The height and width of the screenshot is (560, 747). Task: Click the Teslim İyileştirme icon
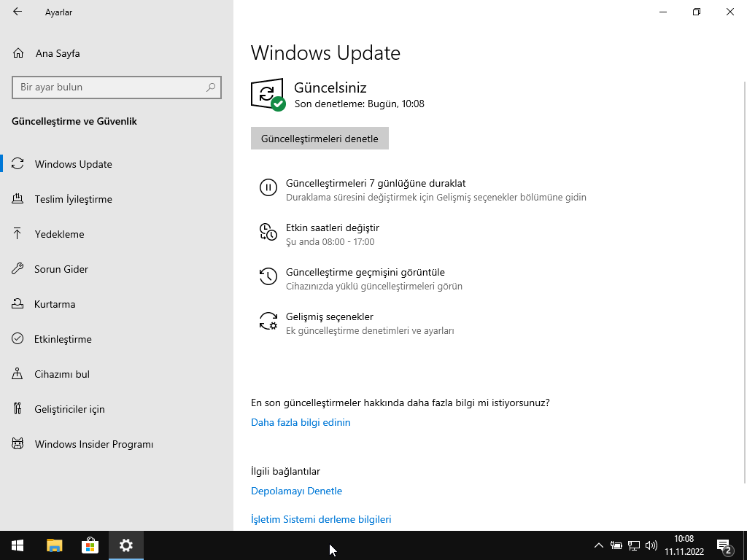pyautogui.click(x=18, y=198)
